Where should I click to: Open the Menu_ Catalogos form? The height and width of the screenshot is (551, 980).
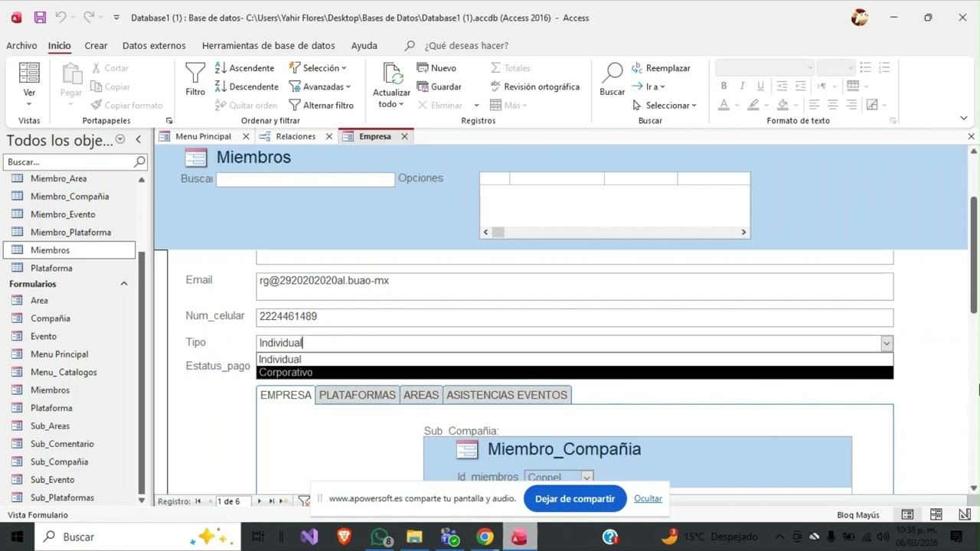[x=64, y=372]
